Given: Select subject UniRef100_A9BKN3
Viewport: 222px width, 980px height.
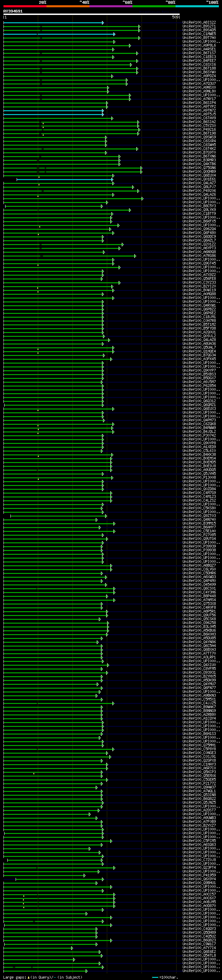Looking at the screenshot, I should [199, 695].
